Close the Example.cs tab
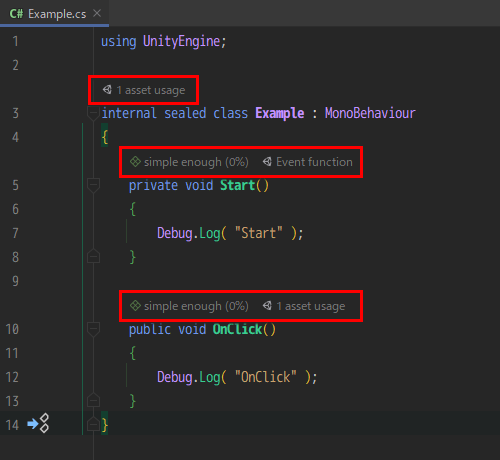The image size is (500, 460). pos(97,13)
